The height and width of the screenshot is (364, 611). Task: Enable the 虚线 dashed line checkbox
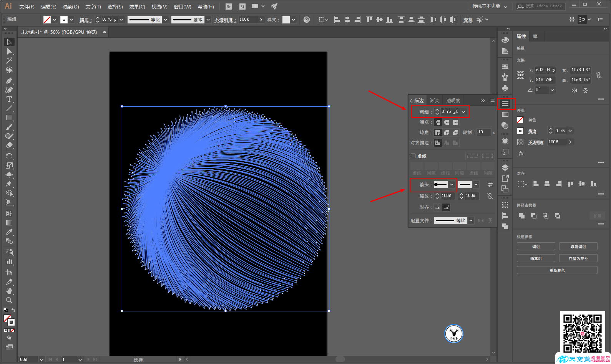[413, 156]
